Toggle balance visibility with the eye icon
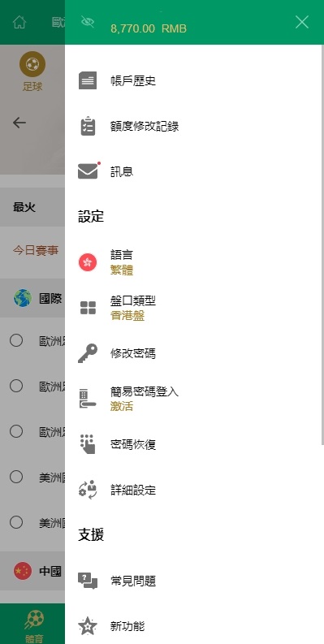The width and height of the screenshot is (324, 644). click(88, 22)
